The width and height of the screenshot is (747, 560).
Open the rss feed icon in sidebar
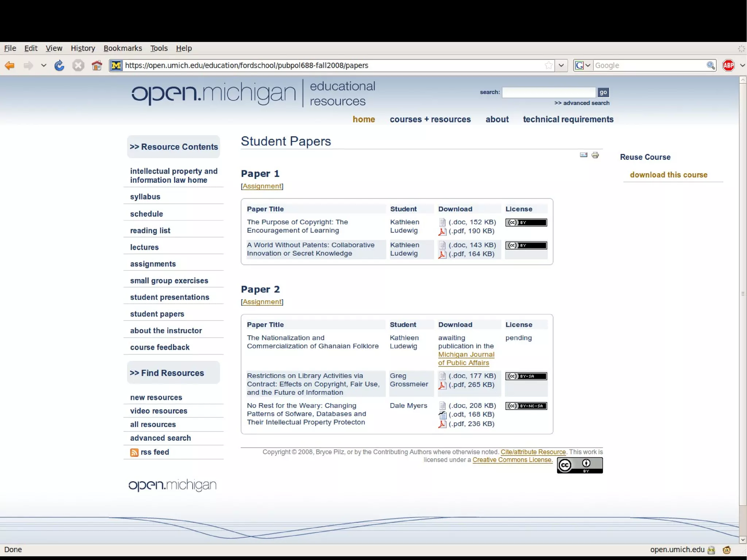click(134, 452)
